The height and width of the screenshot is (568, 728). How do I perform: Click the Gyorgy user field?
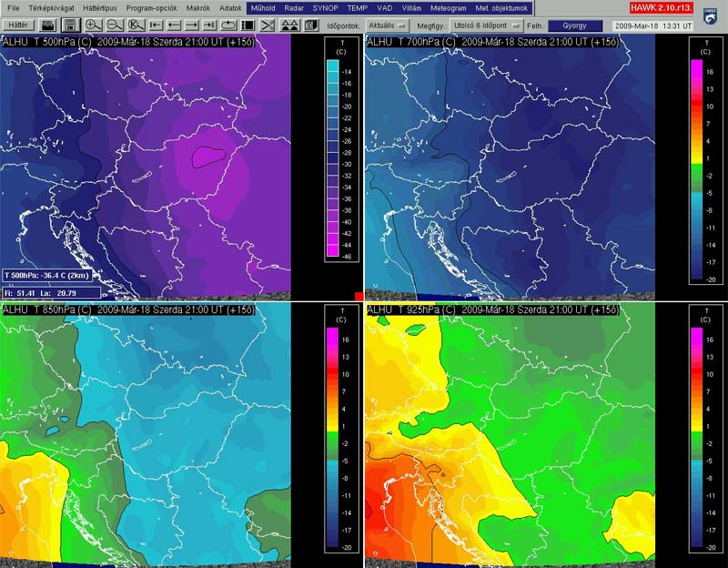pyautogui.click(x=575, y=25)
